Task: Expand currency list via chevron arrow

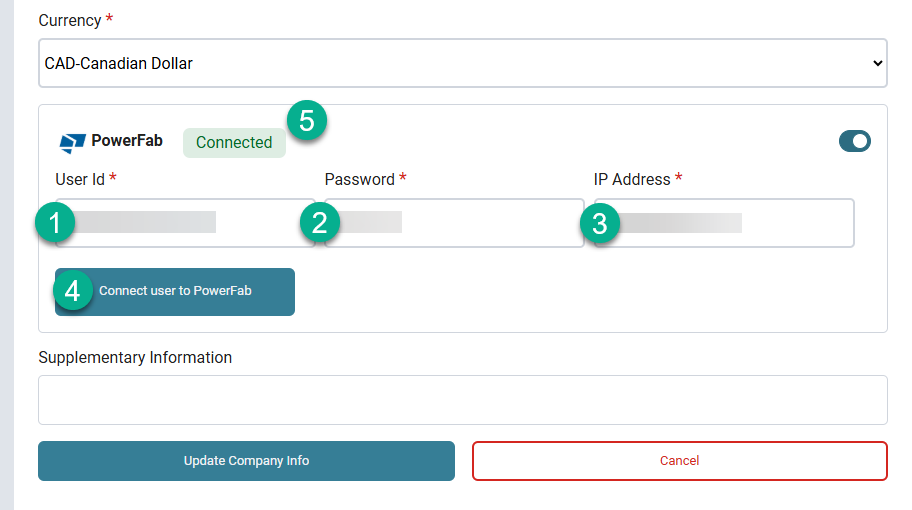Action: click(x=878, y=63)
